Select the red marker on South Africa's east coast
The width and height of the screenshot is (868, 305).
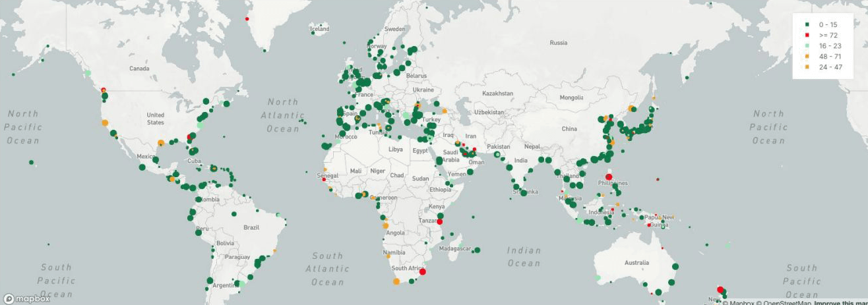click(423, 271)
